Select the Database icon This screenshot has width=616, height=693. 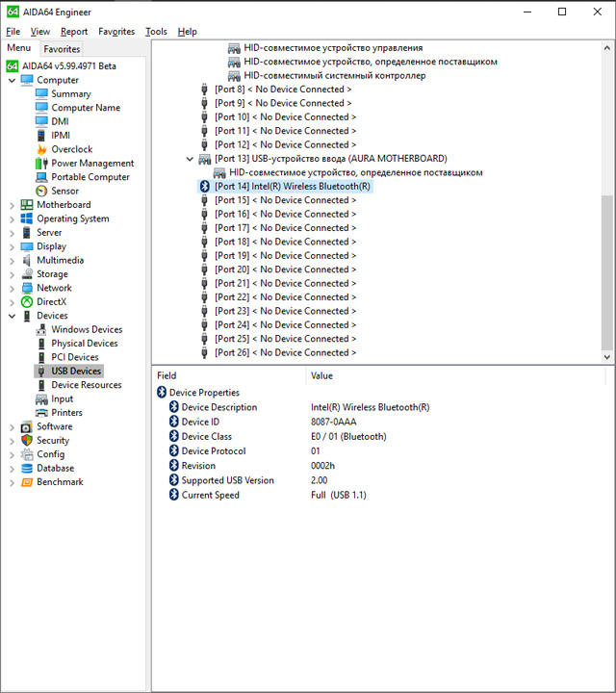pos(27,468)
